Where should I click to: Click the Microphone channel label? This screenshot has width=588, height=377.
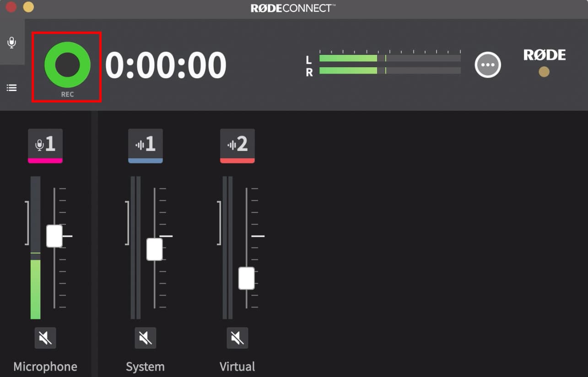45,366
